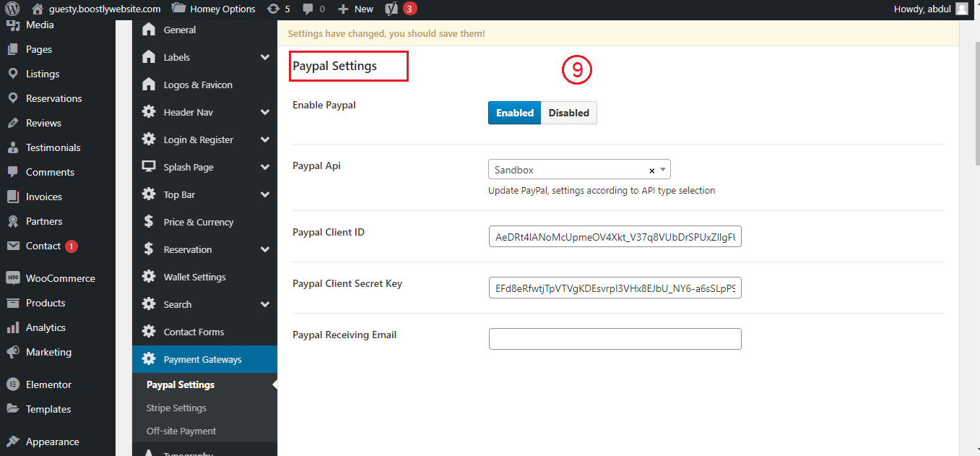980x456 pixels.
Task: Click the Analytics bar chart icon
Action: pyautogui.click(x=12, y=327)
